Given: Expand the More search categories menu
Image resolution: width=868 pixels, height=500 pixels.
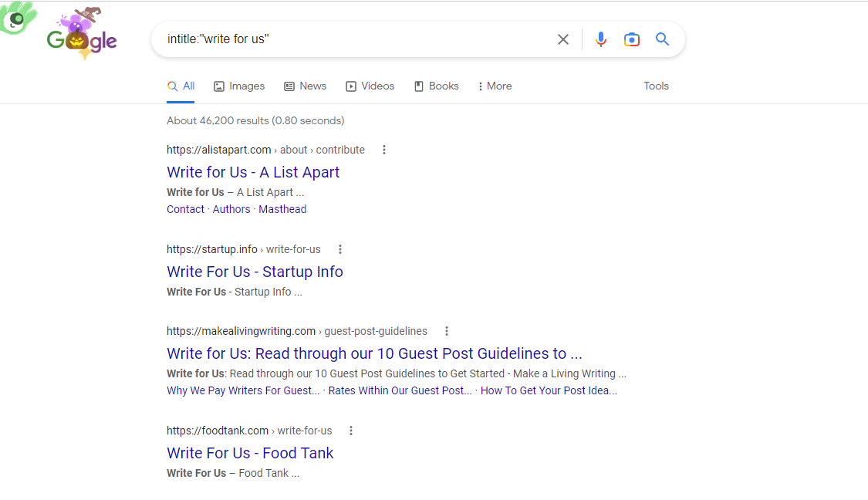Looking at the screenshot, I should [495, 86].
